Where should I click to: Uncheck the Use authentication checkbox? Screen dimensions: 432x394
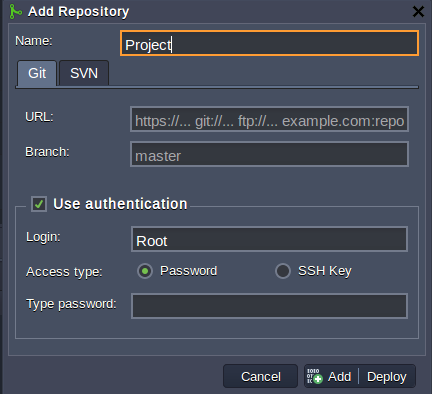point(39,204)
